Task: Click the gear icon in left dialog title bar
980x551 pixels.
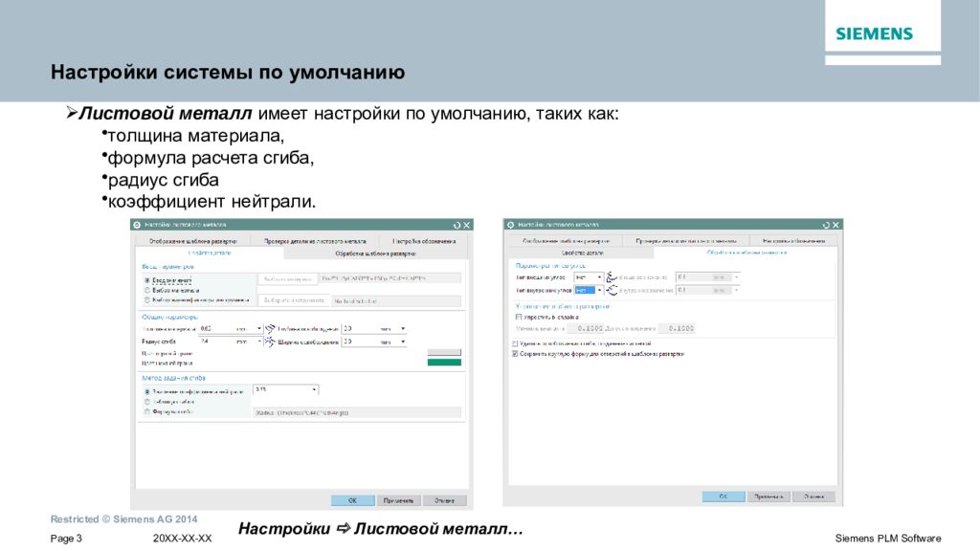Action: [x=137, y=225]
